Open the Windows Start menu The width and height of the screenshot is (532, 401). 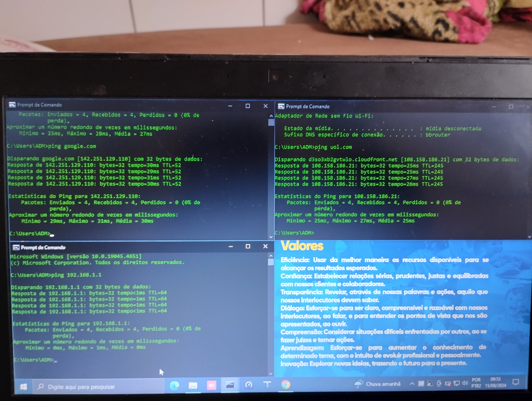(24, 387)
